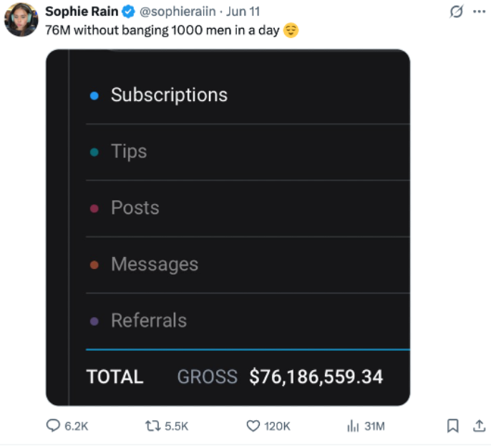Click the Sophie Rain display name
The height and width of the screenshot is (448, 491).
[82, 11]
